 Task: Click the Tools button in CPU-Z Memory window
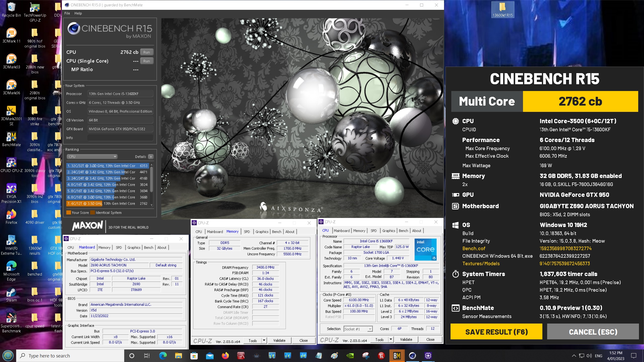pos(253,340)
